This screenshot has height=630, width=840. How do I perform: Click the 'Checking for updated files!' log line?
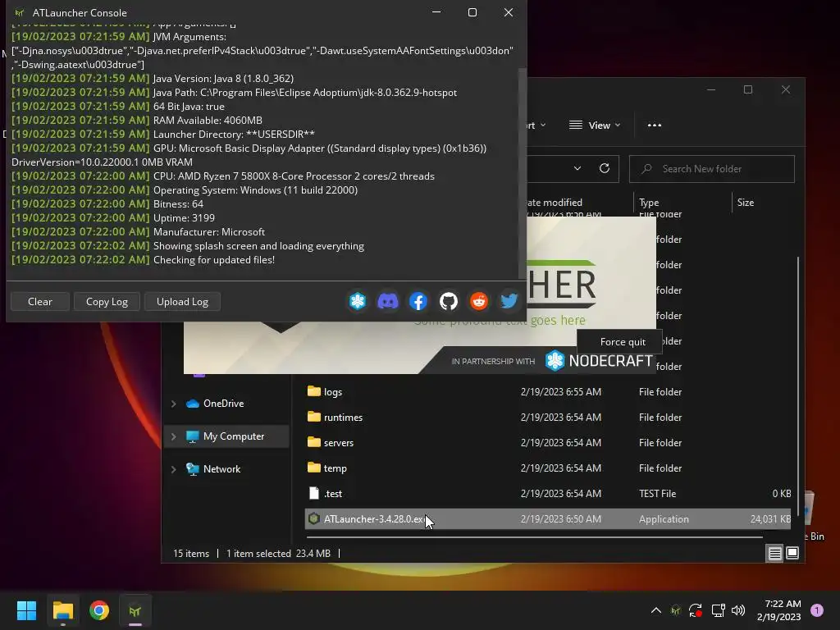pos(144,260)
